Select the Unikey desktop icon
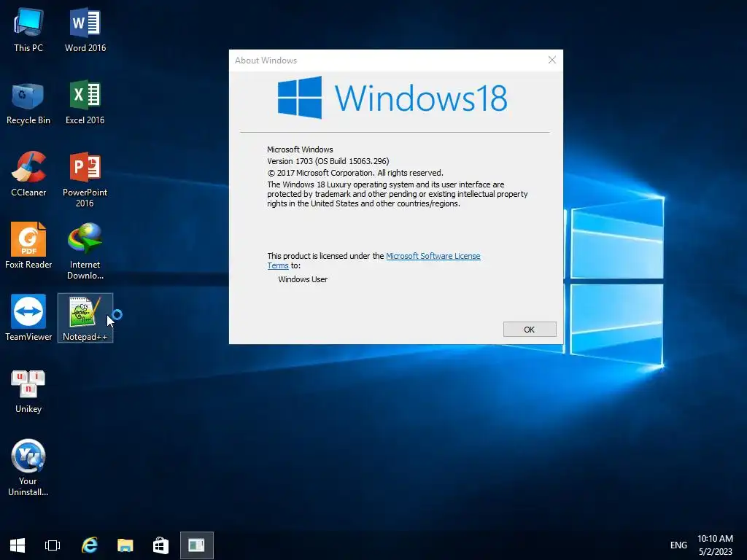This screenshot has width=747, height=560. 28,391
